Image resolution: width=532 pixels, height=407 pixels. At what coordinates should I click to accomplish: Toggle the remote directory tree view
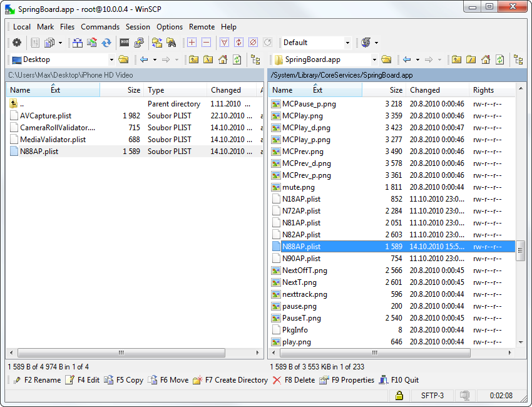518,59
